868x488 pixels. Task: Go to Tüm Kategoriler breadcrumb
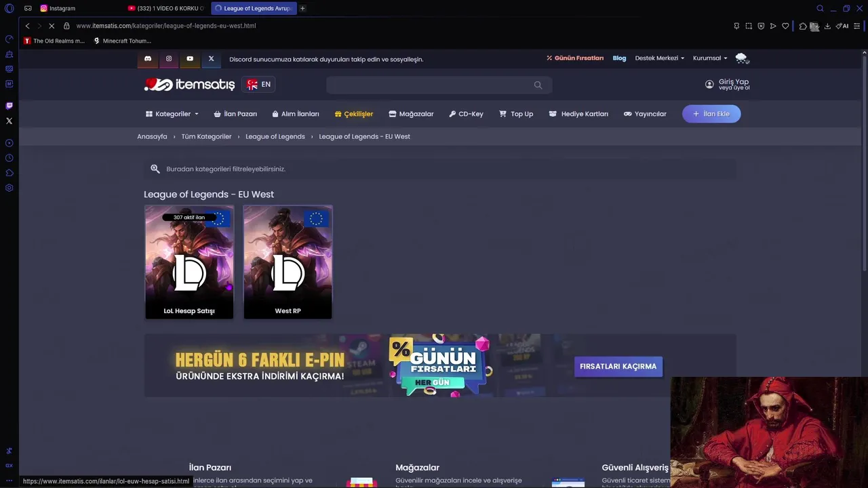click(206, 136)
